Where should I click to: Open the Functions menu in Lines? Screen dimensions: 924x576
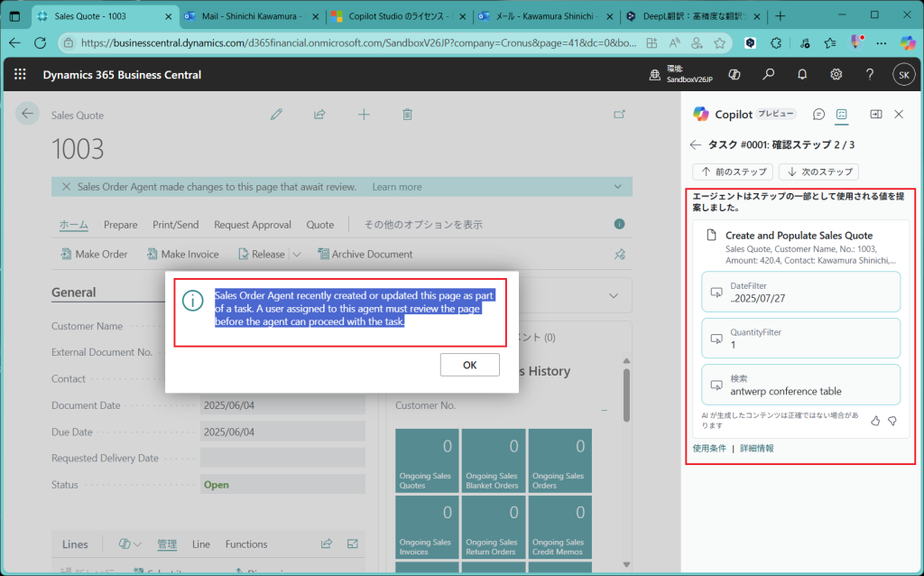[246, 543]
